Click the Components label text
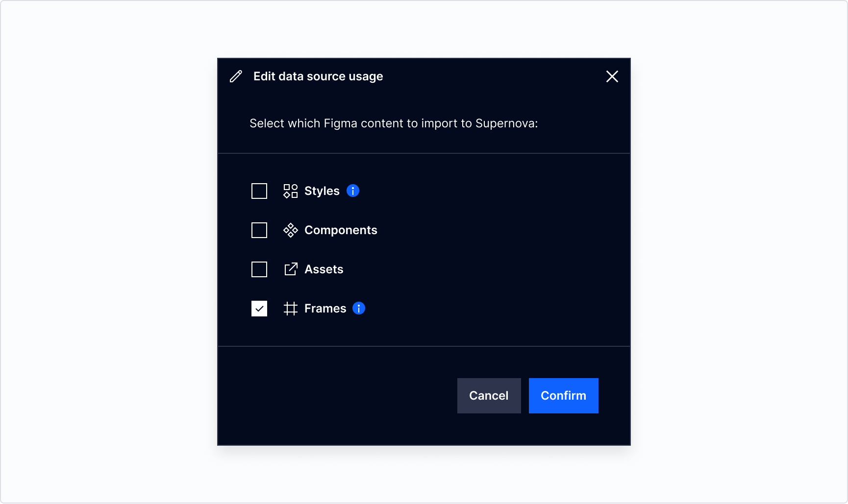The width and height of the screenshot is (848, 504). pyautogui.click(x=341, y=230)
